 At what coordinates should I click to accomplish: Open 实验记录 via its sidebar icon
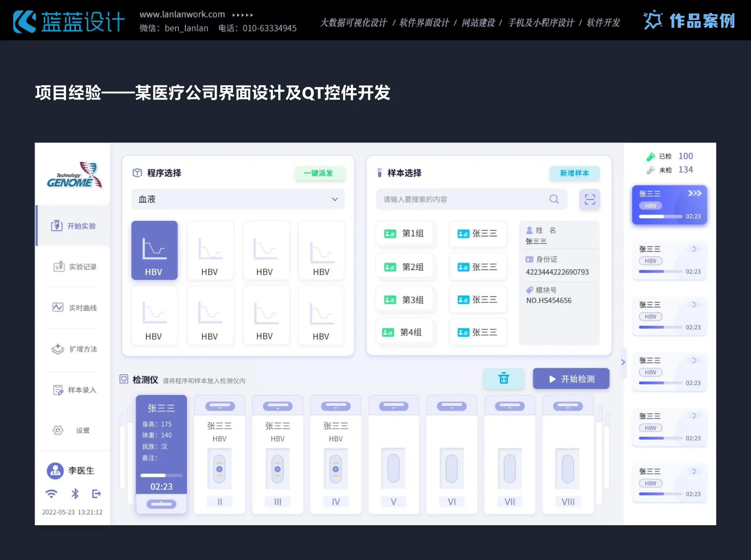[59, 266]
